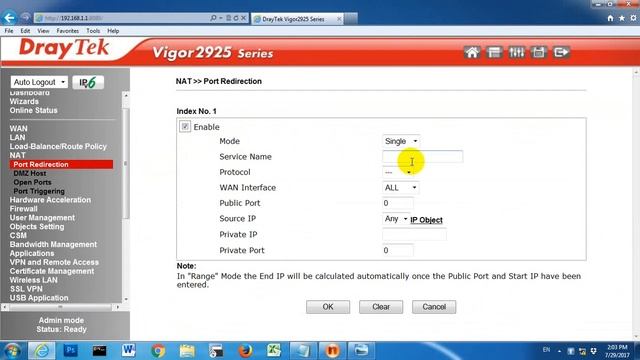The width and height of the screenshot is (640, 360).
Task: Open the Protocol dropdown
Action: [398, 172]
